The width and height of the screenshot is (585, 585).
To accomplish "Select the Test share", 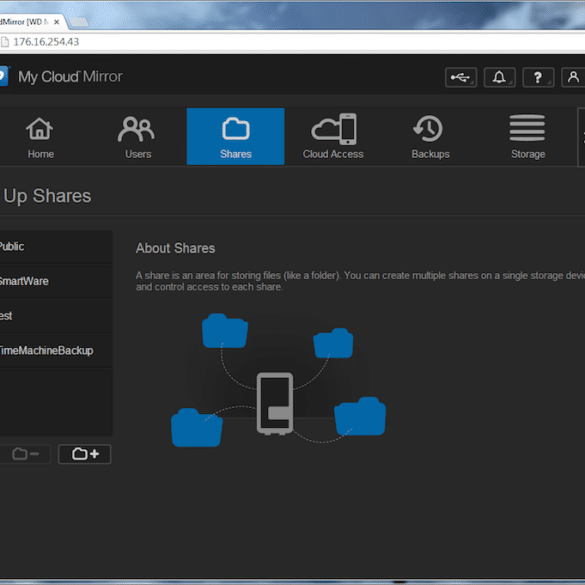I will [x=56, y=316].
